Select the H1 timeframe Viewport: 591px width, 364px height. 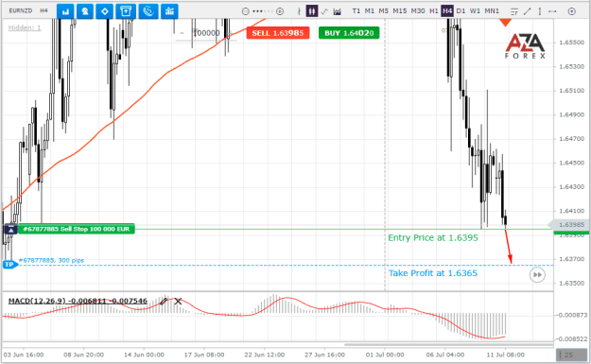[x=434, y=11]
